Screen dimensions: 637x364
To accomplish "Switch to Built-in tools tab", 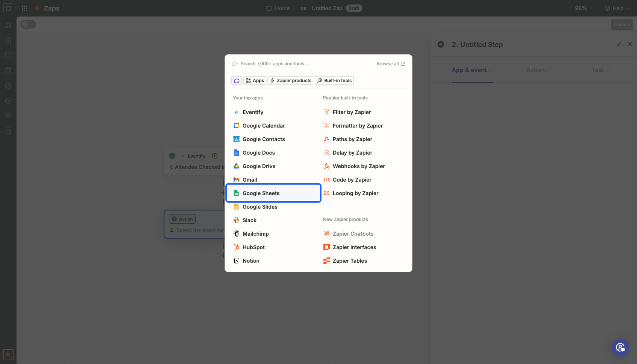I will tap(334, 81).
